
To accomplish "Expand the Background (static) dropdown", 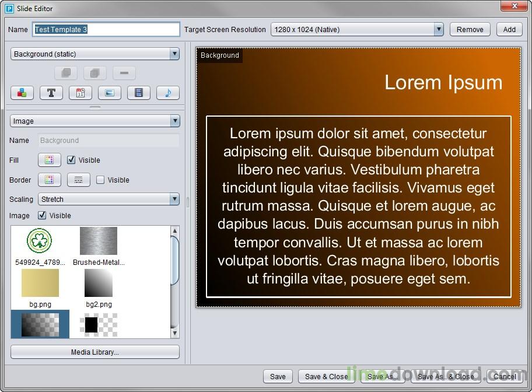I will [95, 54].
